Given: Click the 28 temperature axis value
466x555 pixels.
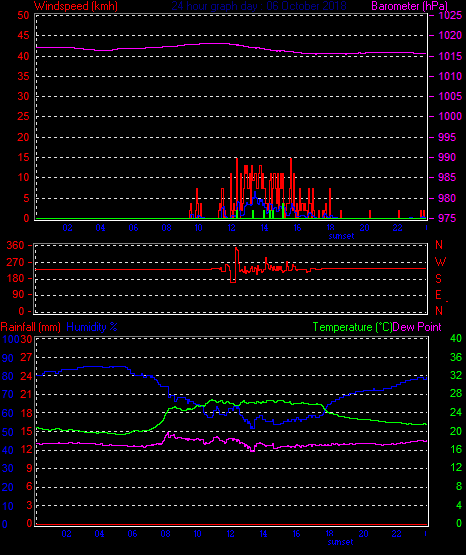Looking at the screenshot, I should (x=456, y=394).
